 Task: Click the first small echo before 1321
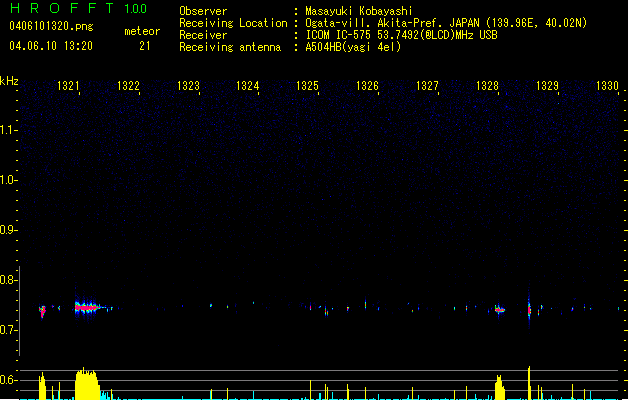[x=43, y=311]
